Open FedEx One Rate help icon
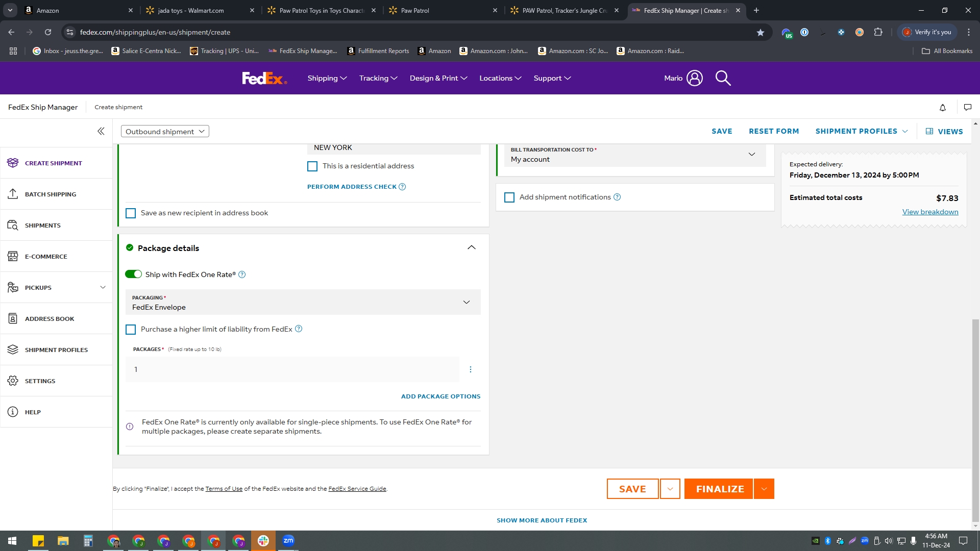Viewport: 980px width, 551px height. 242,274
